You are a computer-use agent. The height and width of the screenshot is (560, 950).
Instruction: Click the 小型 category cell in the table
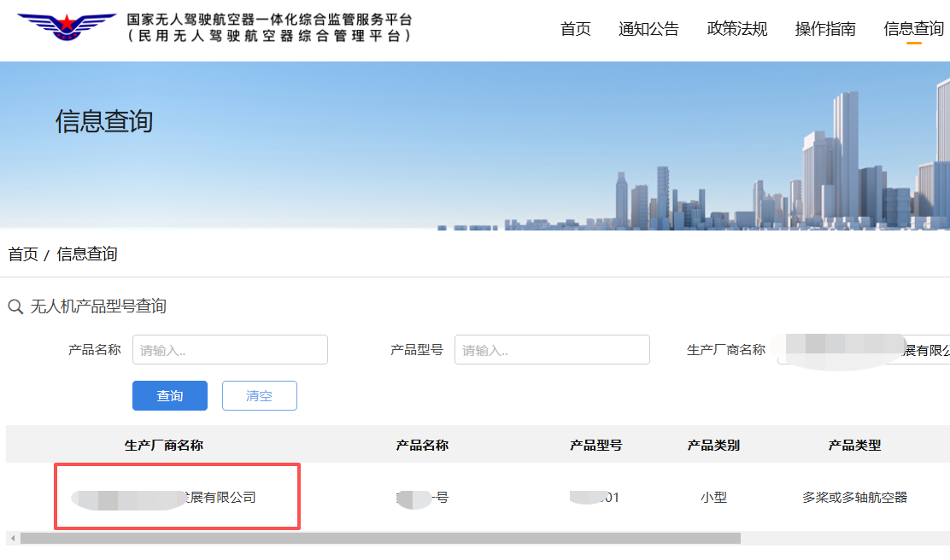714,498
